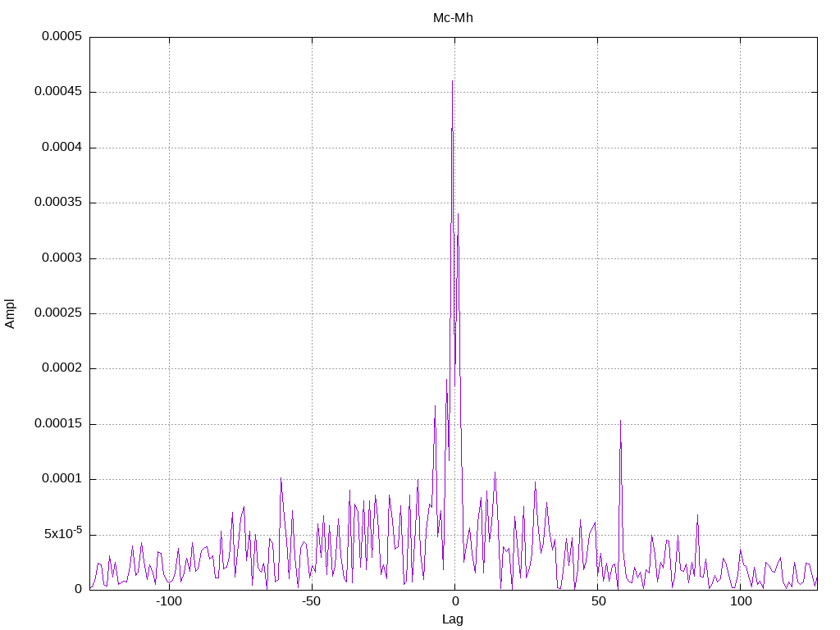Image resolution: width=840 pixels, height=630 pixels.
Task: Click the plot title Mc-Mh
Action: (453, 18)
